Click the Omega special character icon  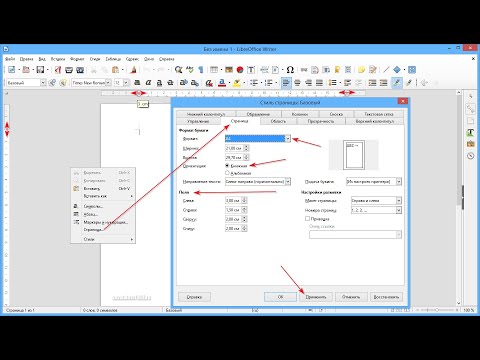pos(290,70)
